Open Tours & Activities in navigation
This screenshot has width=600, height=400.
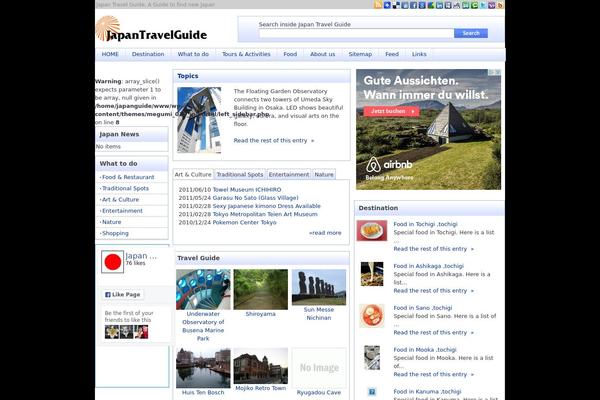[246, 54]
